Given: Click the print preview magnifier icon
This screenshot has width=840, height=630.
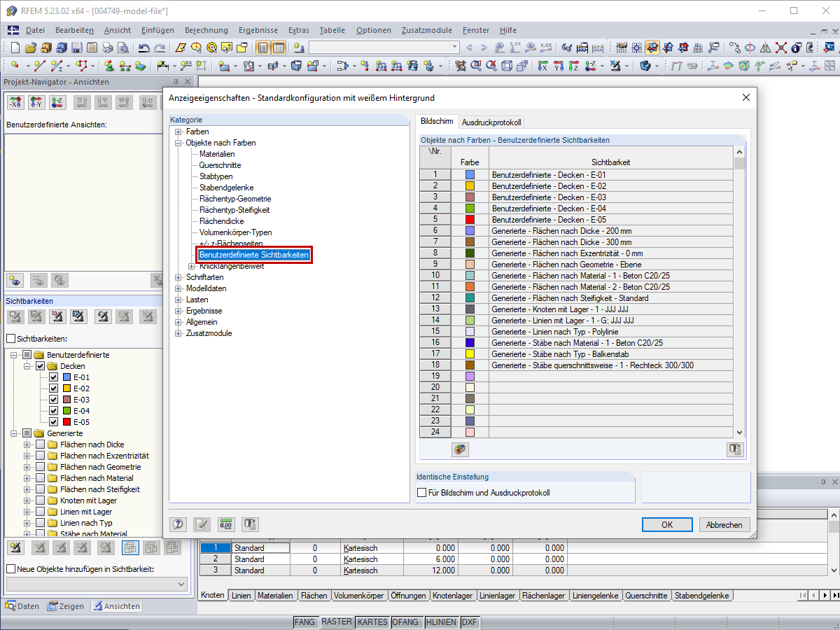Looking at the screenshot, I should (122, 48).
